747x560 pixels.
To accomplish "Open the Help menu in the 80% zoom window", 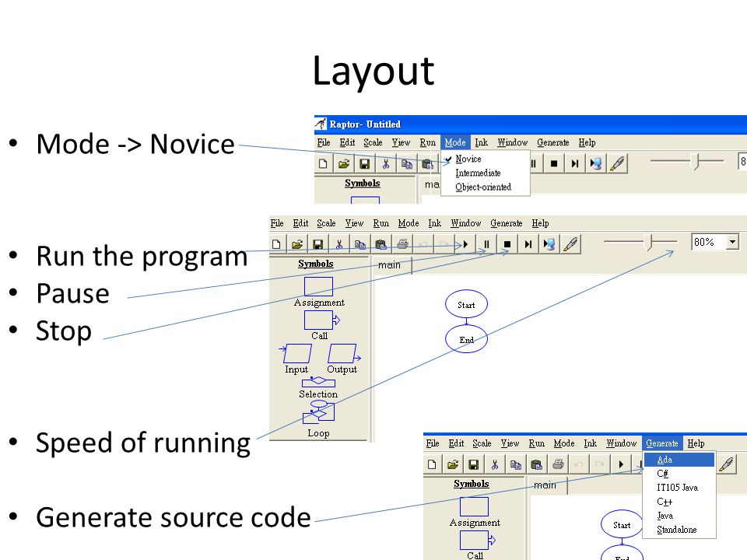I will [x=540, y=223].
